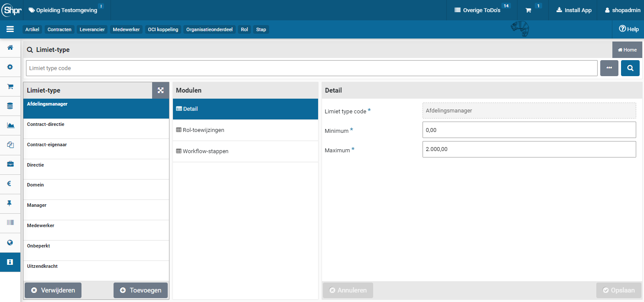Click the shopping cart sidebar icon
The image size is (644, 302).
(x=10, y=87)
